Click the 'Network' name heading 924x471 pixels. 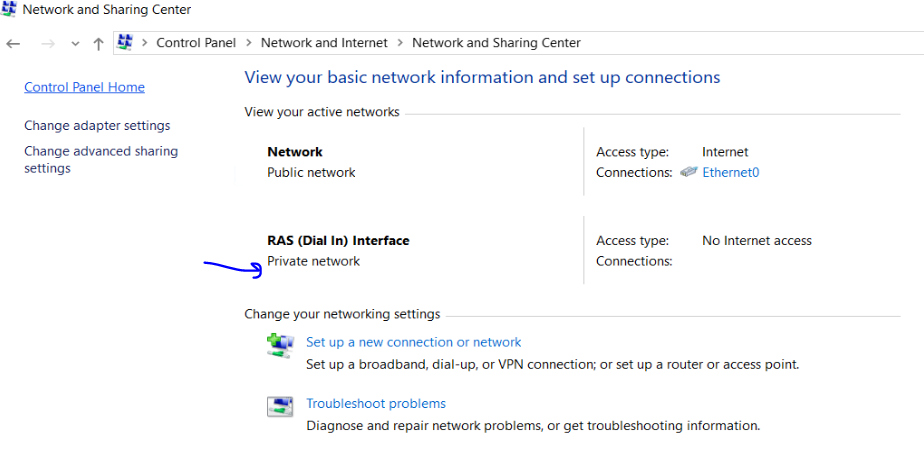coord(295,152)
